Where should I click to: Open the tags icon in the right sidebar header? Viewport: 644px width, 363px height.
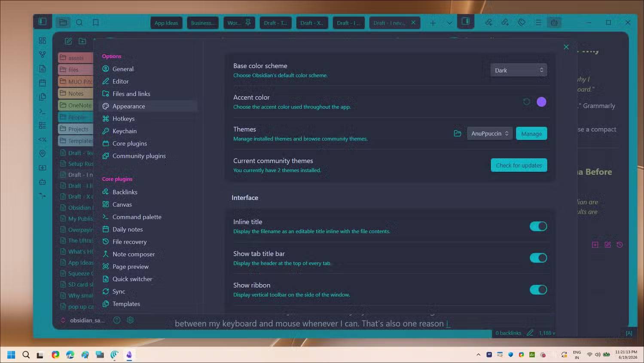(522, 22)
